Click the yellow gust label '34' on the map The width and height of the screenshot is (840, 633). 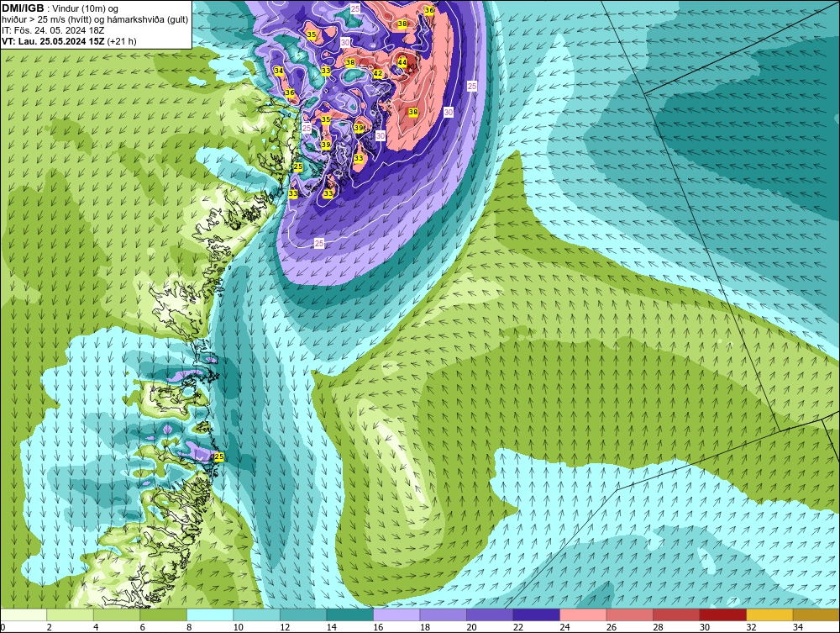[x=279, y=71]
